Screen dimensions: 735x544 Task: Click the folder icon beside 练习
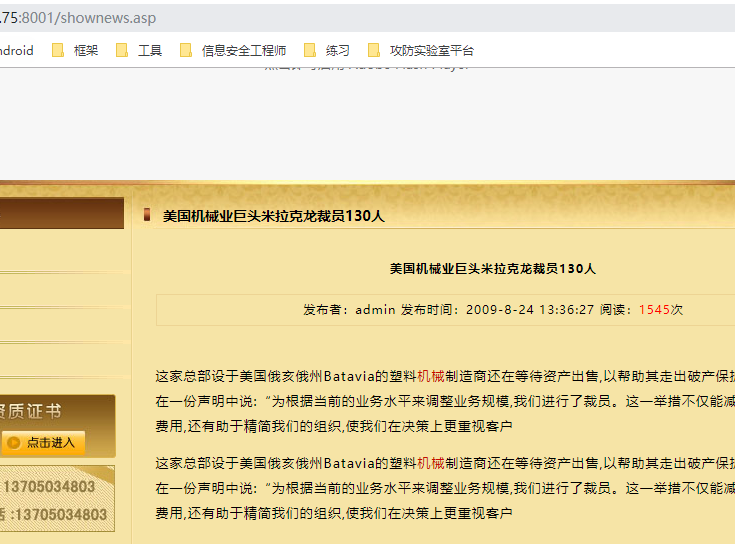[x=310, y=50]
